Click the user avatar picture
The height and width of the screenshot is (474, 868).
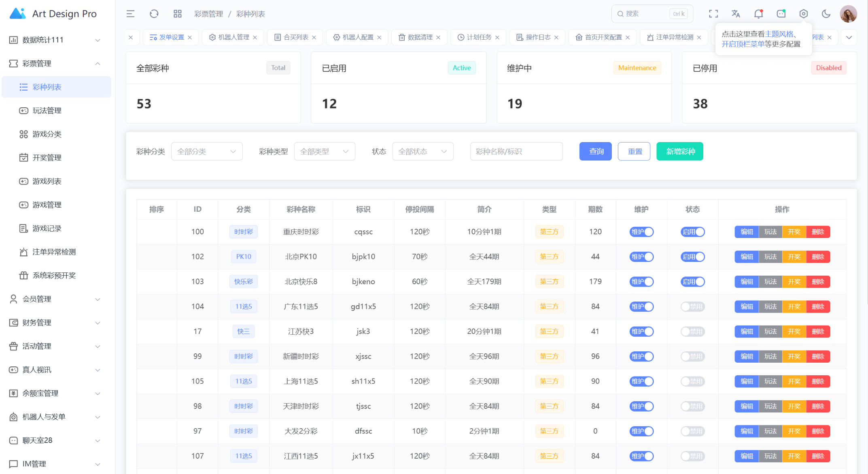[x=849, y=14]
